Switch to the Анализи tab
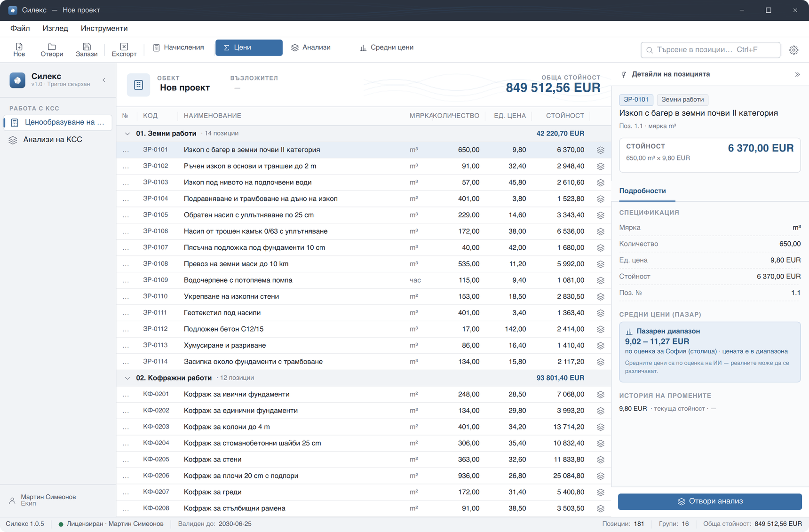 tap(311, 48)
